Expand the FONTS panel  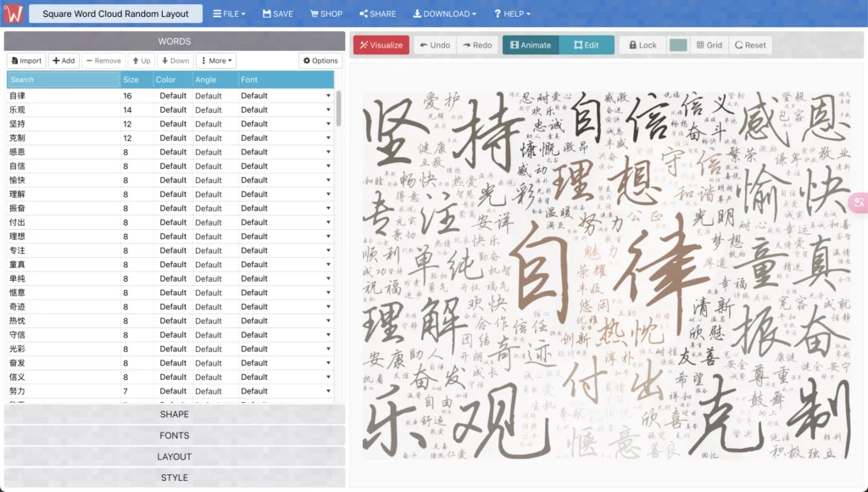[175, 435]
